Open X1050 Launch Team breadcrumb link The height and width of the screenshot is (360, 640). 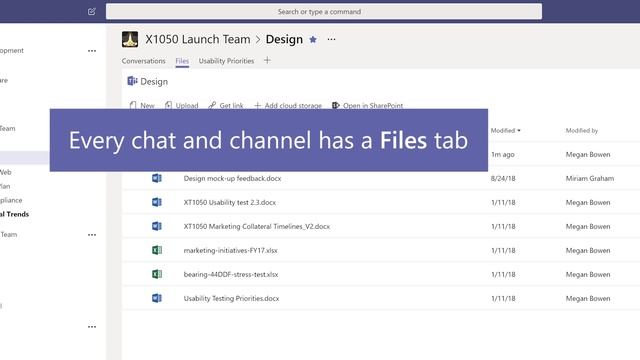click(198, 39)
